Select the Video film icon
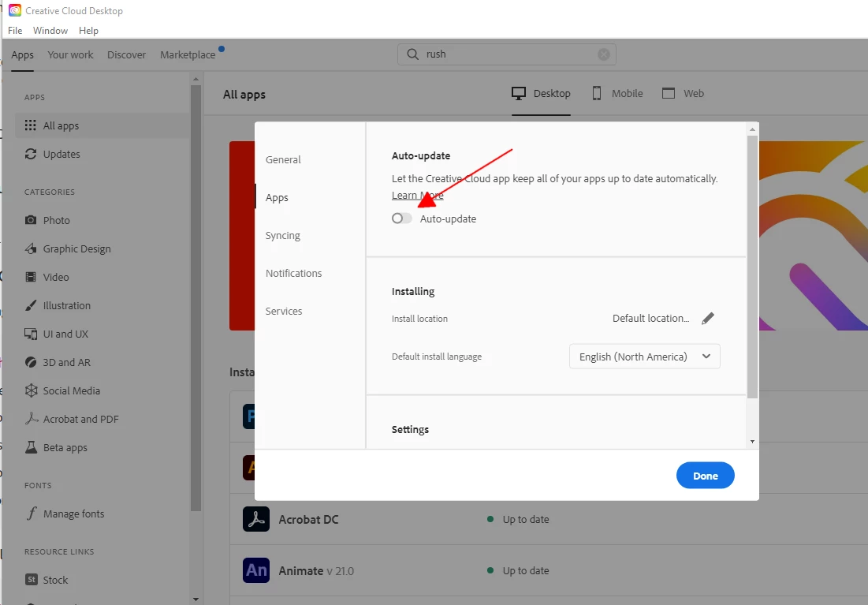This screenshot has width=868, height=605. 31,277
